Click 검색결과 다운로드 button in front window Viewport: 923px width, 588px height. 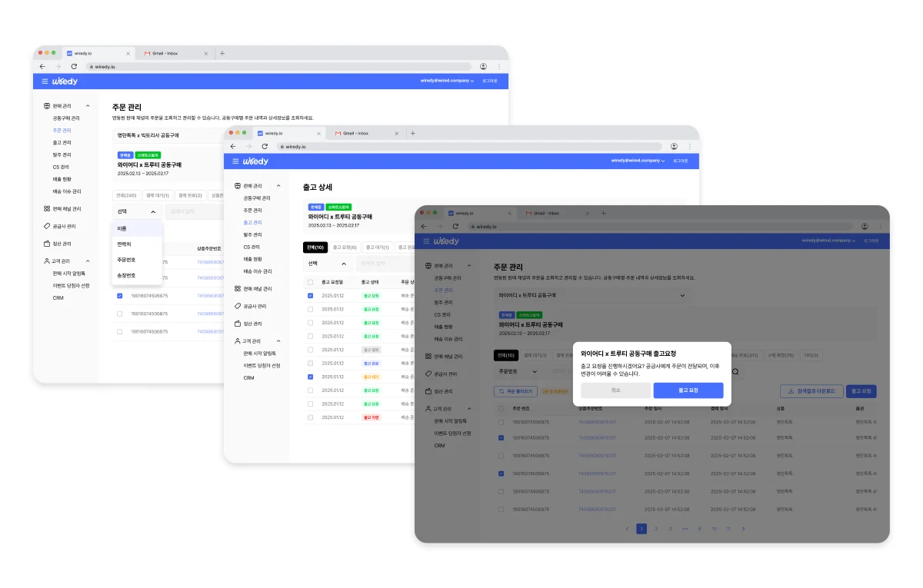coord(810,391)
